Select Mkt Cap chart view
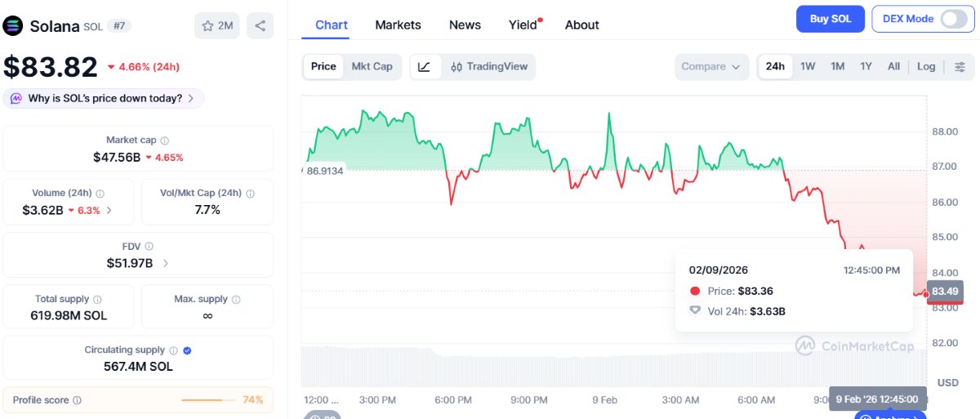This screenshot has height=419, width=980. pyautogui.click(x=372, y=67)
